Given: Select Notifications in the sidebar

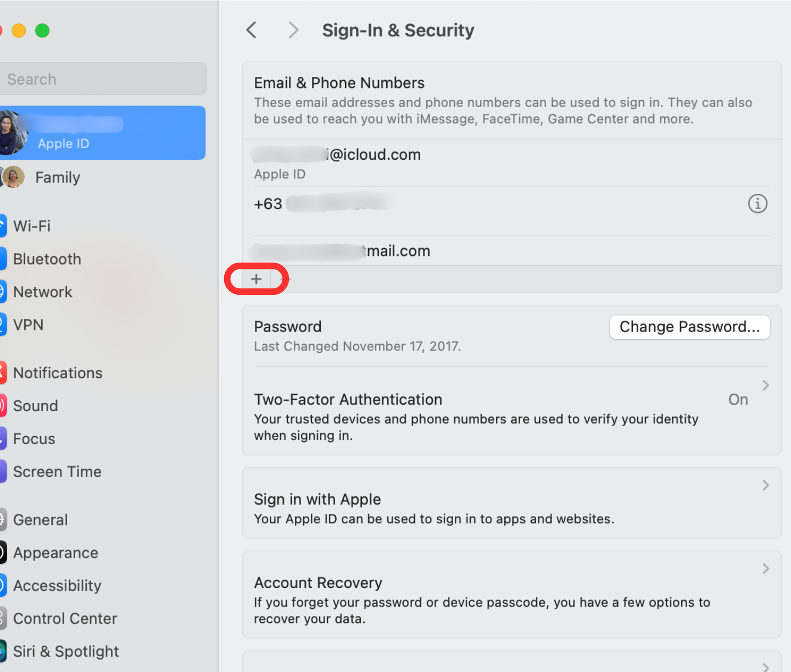Looking at the screenshot, I should point(58,373).
